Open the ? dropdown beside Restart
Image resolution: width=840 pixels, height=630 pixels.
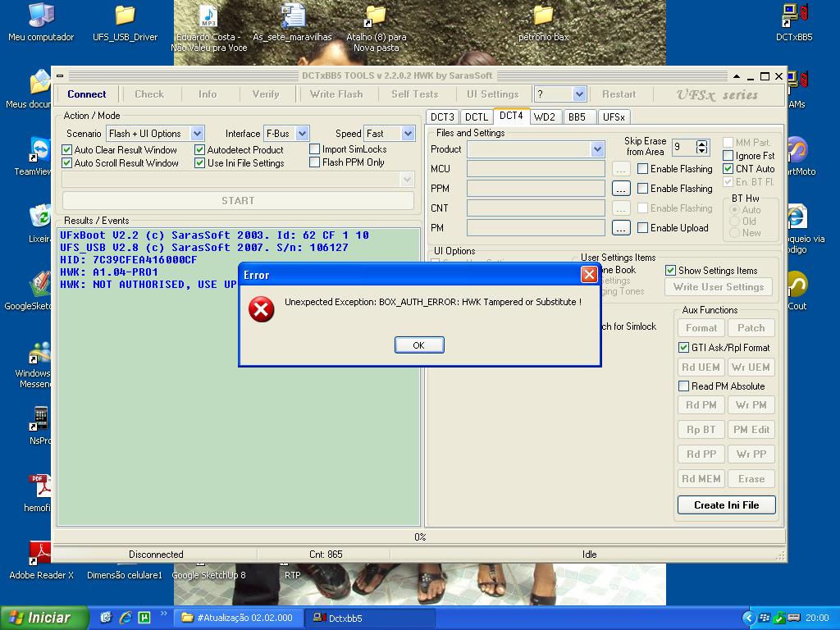click(579, 94)
